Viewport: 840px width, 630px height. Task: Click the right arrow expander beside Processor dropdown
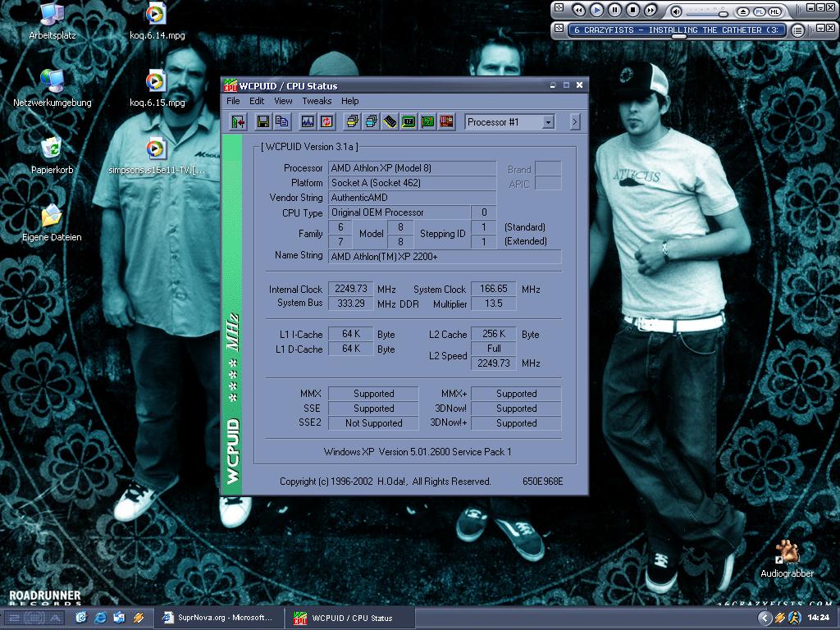[x=574, y=122]
